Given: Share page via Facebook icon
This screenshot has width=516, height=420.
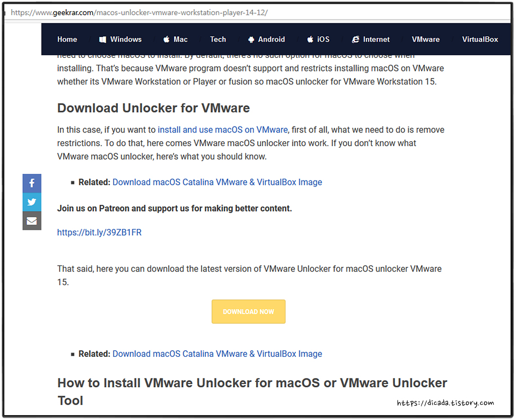Looking at the screenshot, I should [32, 183].
